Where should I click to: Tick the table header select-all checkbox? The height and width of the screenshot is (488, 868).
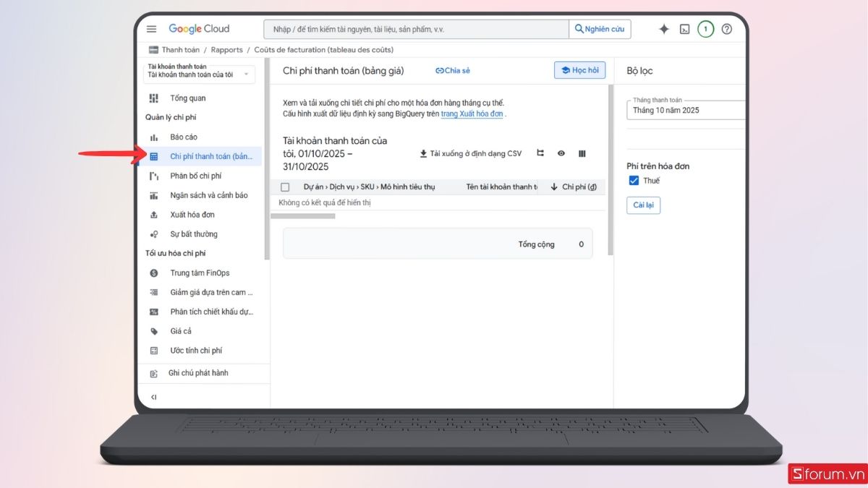285,187
